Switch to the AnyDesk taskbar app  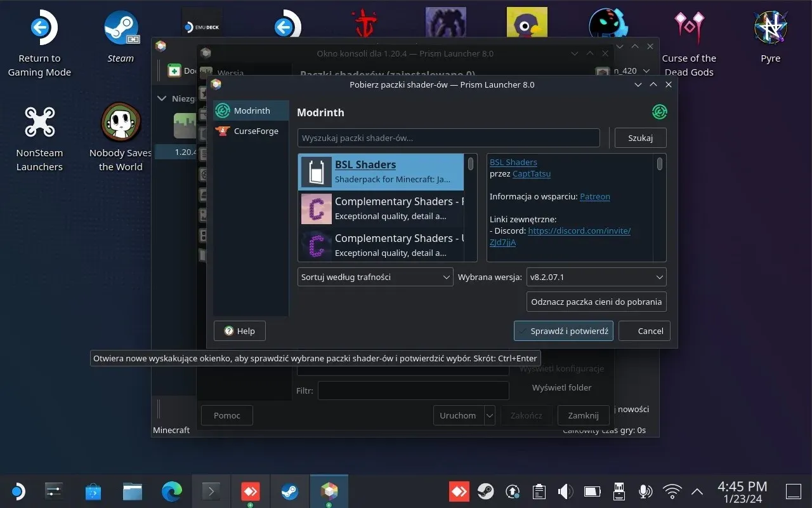[x=250, y=491]
